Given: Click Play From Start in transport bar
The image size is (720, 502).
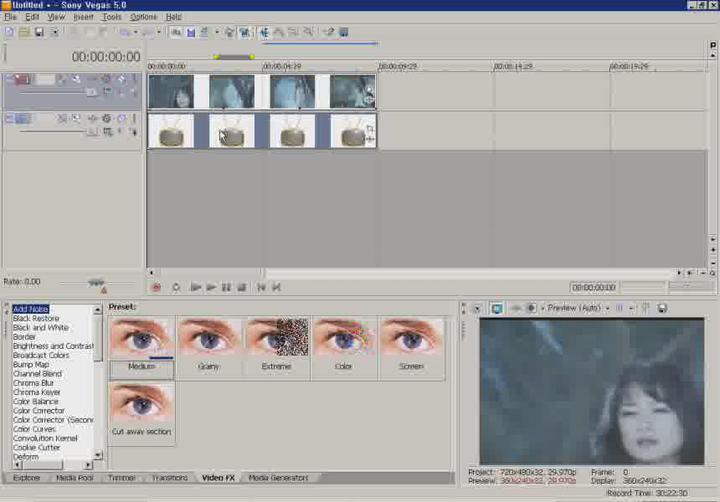Looking at the screenshot, I should pos(196,288).
